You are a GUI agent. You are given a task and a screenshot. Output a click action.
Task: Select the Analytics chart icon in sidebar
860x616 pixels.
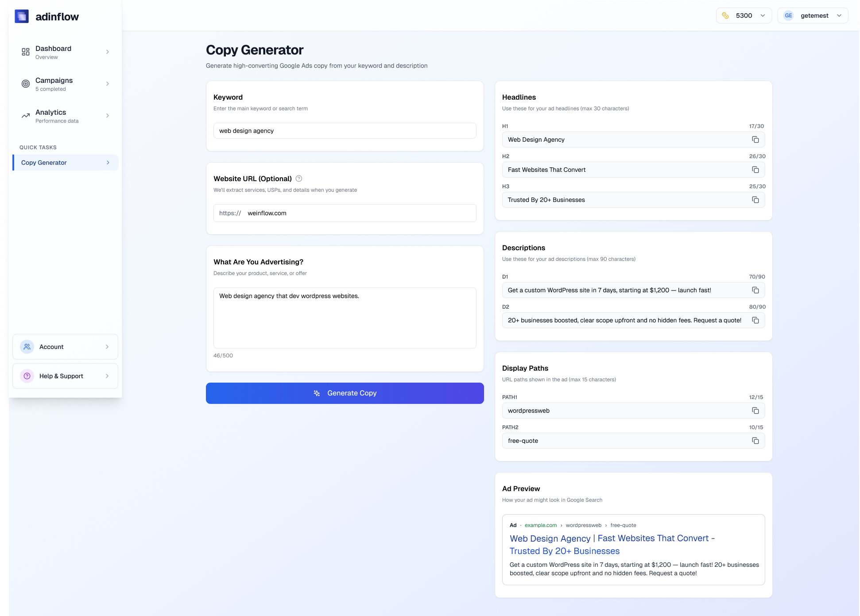tap(26, 116)
